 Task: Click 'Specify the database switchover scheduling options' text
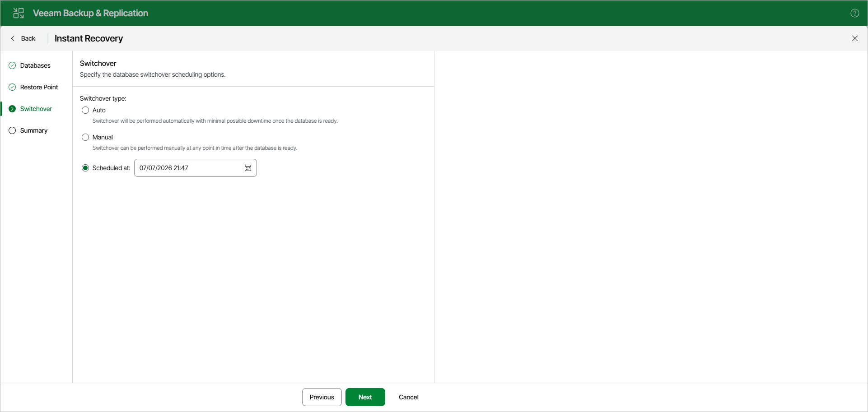coord(153,74)
